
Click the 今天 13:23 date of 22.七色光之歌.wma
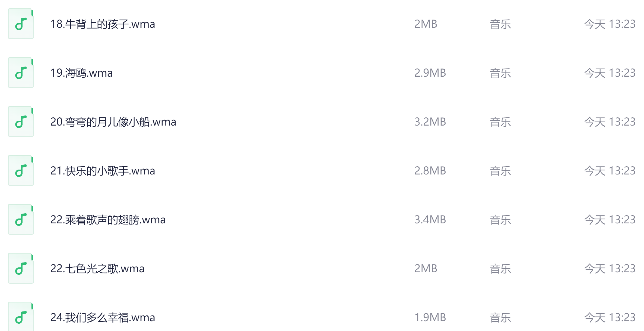(610, 269)
